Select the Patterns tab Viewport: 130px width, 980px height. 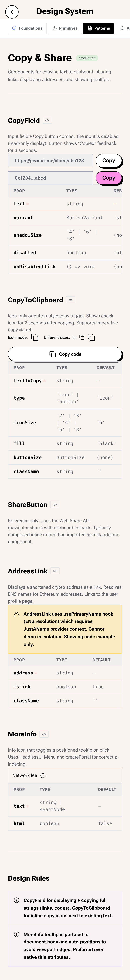pos(99,28)
